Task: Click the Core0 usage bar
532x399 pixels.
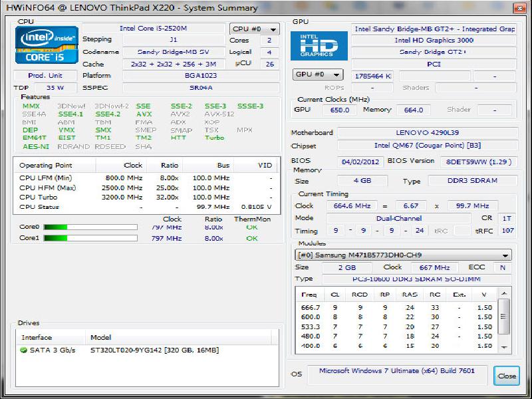Action: point(90,227)
